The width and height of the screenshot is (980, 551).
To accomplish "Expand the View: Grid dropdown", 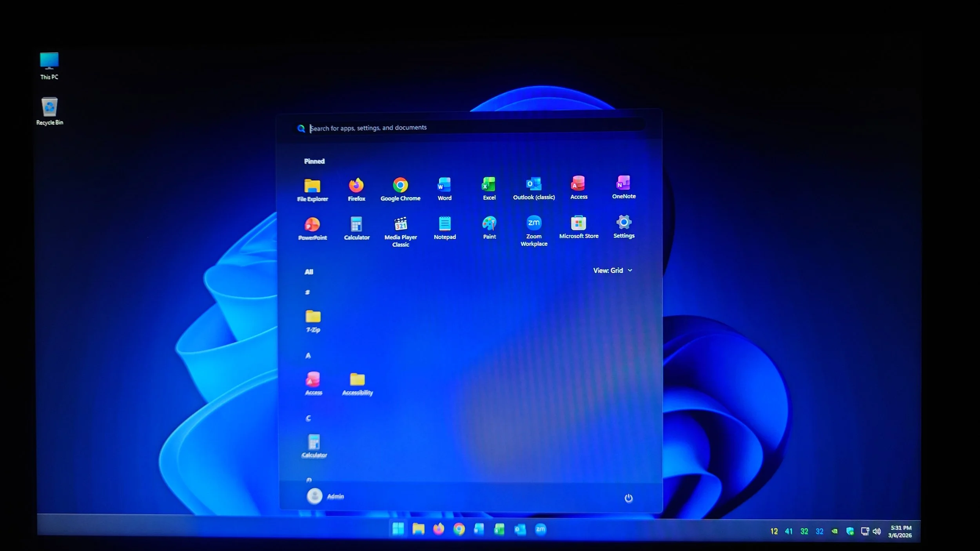I will pyautogui.click(x=612, y=270).
